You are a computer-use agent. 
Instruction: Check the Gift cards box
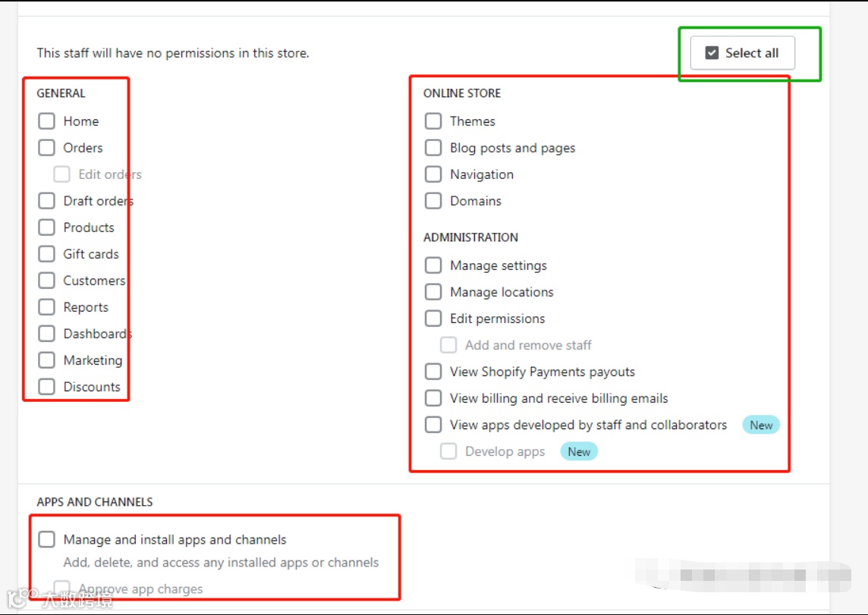tap(47, 254)
